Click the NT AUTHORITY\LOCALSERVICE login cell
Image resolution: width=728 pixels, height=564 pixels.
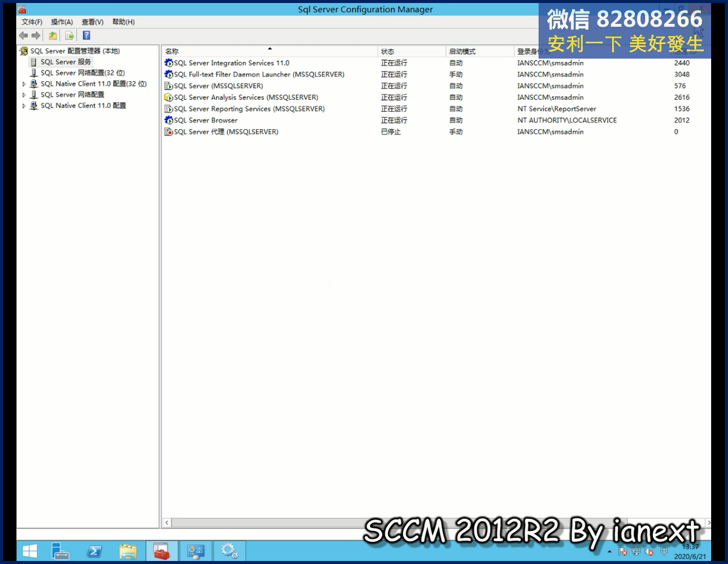567,120
